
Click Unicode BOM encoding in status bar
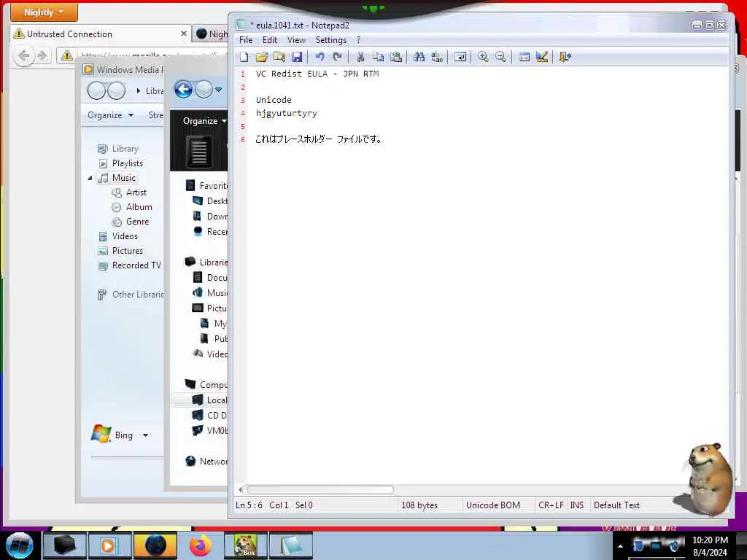[493, 505]
